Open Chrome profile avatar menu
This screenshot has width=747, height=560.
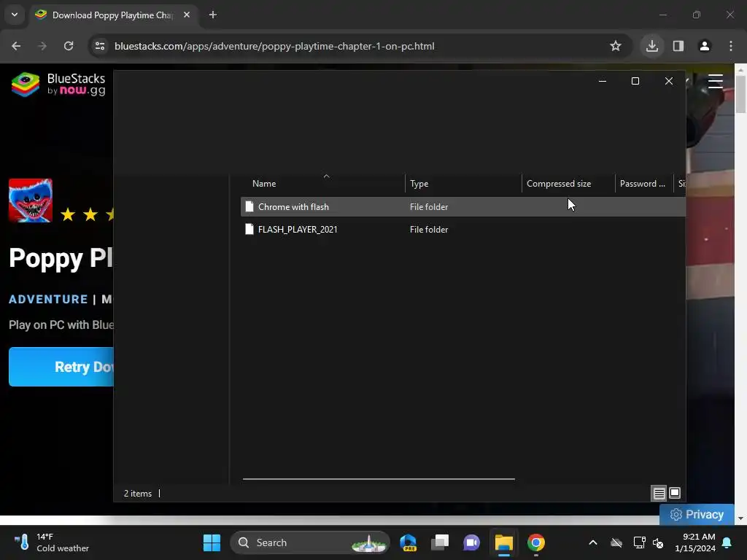pyautogui.click(x=705, y=46)
